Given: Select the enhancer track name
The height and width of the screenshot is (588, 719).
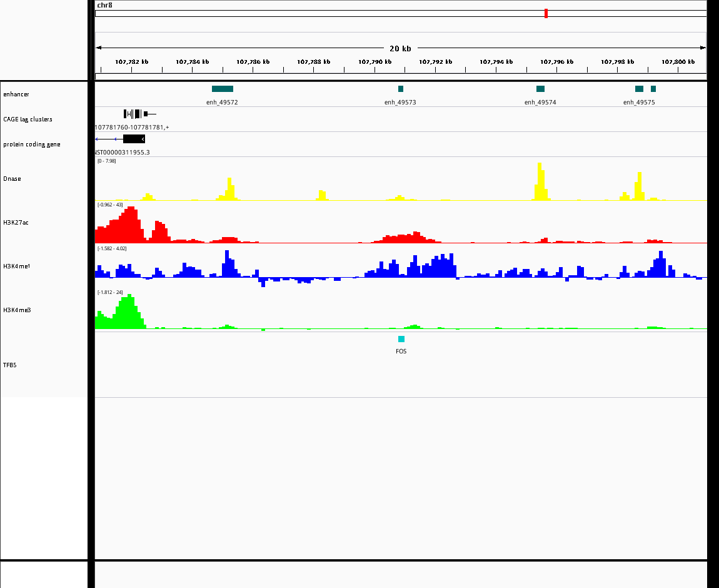Looking at the screenshot, I should coord(16,94).
